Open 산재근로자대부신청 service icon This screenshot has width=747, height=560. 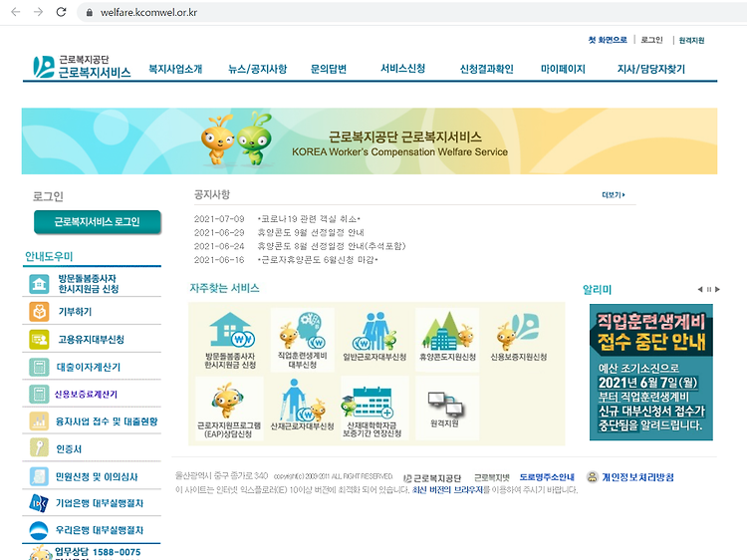point(302,406)
